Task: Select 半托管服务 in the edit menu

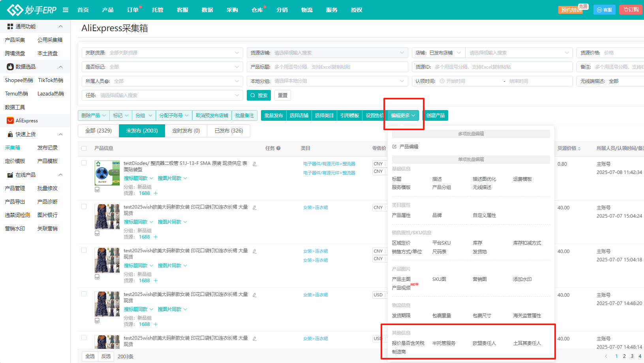Action: click(444, 343)
